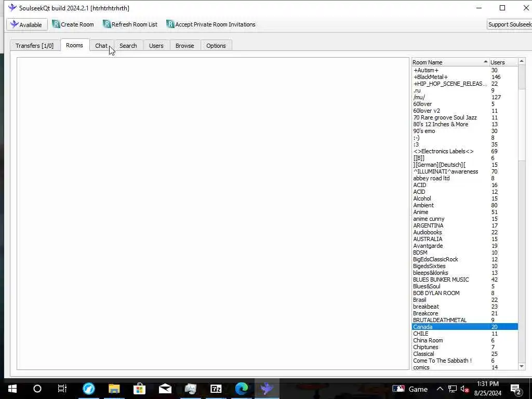Select the abbey road ltd room
The image size is (532, 399).
(x=465, y=179)
